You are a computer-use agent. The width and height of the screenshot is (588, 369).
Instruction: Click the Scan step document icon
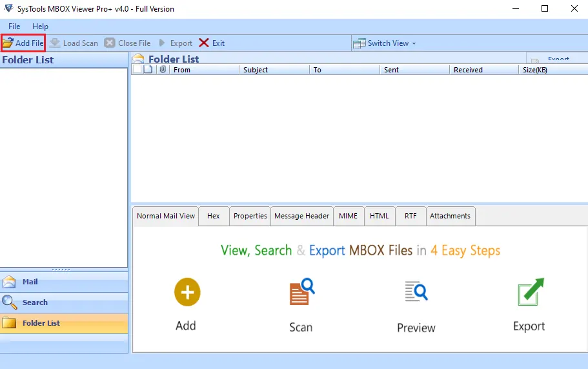301,291
